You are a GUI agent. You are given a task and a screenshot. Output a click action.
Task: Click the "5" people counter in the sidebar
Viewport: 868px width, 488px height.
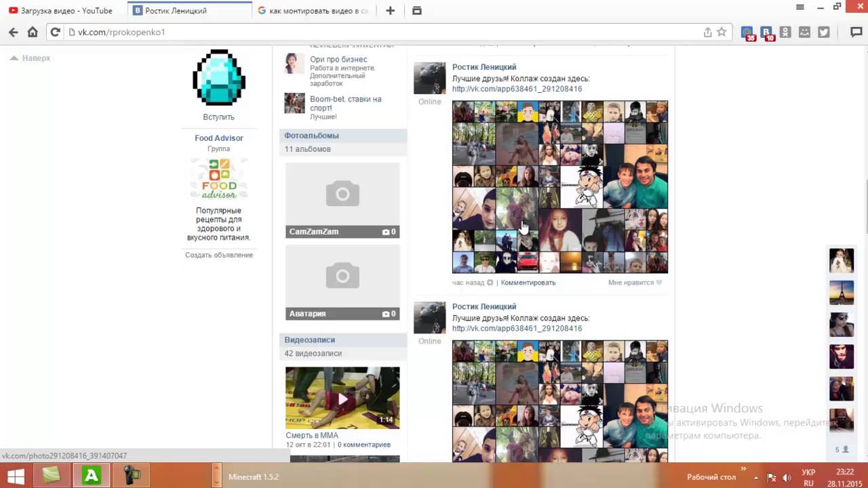click(x=841, y=449)
